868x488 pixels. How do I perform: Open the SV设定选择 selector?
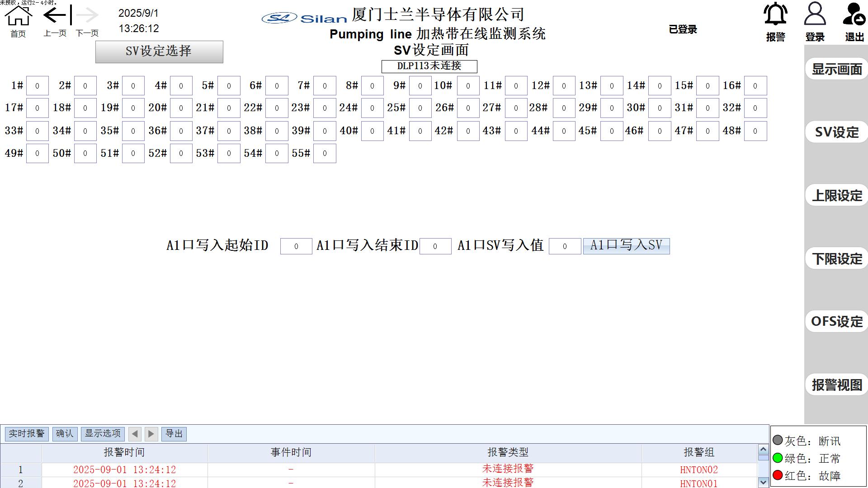pyautogui.click(x=159, y=52)
